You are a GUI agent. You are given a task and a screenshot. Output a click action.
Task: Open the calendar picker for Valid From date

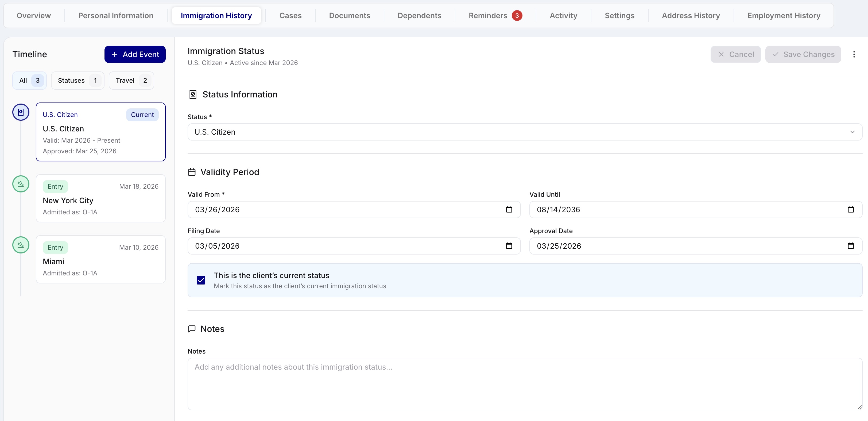pyautogui.click(x=509, y=210)
